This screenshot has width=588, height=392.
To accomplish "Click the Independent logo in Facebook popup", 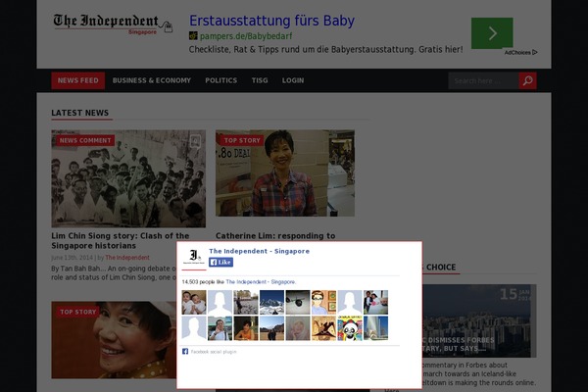I will [194, 258].
